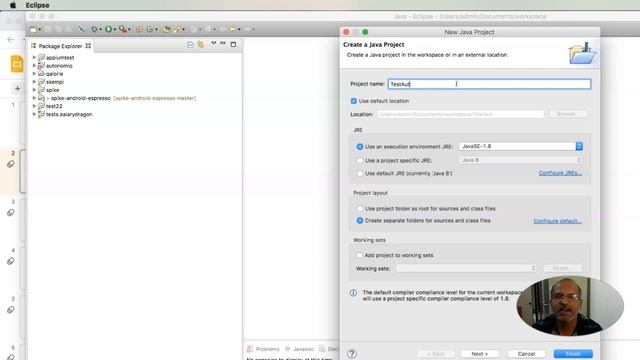
Task: Click the New Java Package icon
Action: [x=139, y=29]
